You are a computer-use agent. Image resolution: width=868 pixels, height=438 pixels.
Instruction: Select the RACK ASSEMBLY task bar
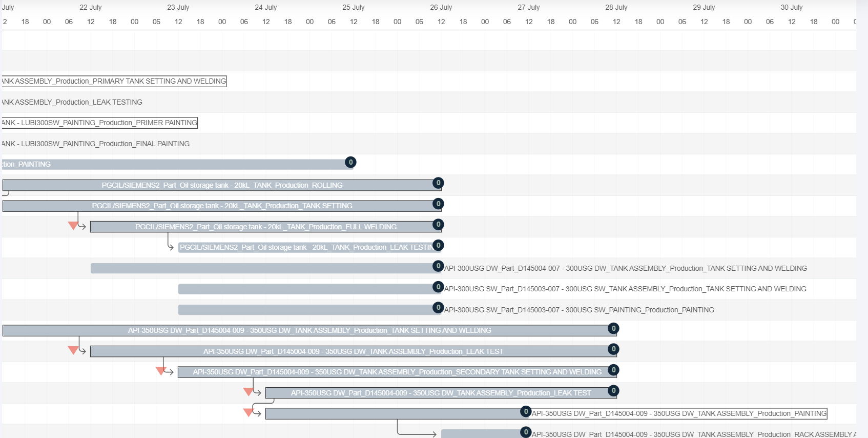coord(485,434)
